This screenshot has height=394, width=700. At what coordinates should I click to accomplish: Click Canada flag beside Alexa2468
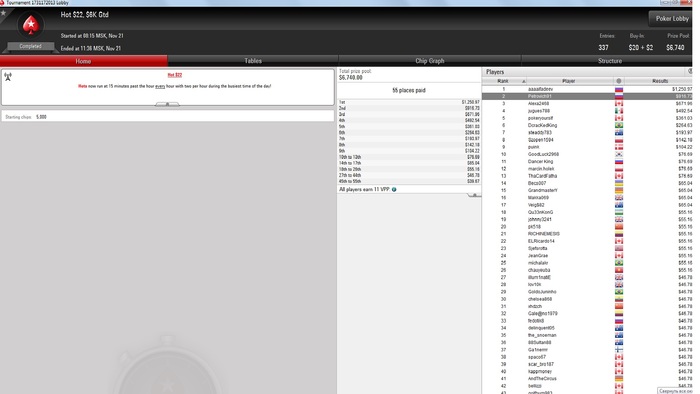(619, 104)
